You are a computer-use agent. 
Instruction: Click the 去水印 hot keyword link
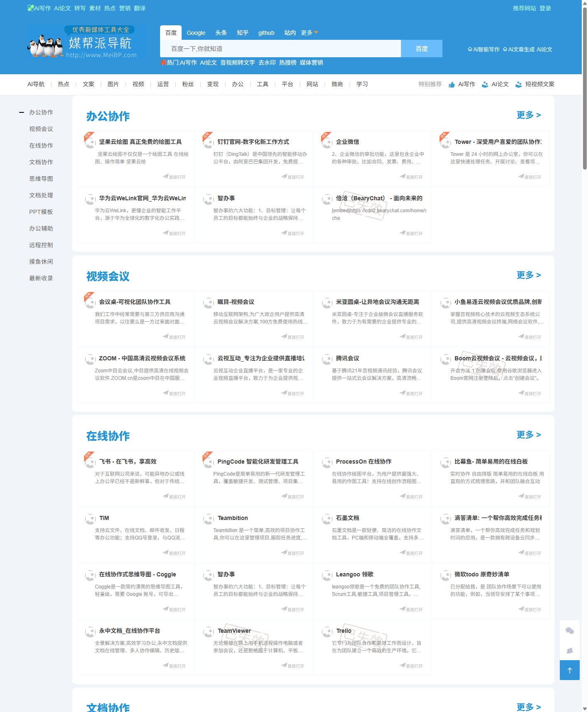(267, 63)
